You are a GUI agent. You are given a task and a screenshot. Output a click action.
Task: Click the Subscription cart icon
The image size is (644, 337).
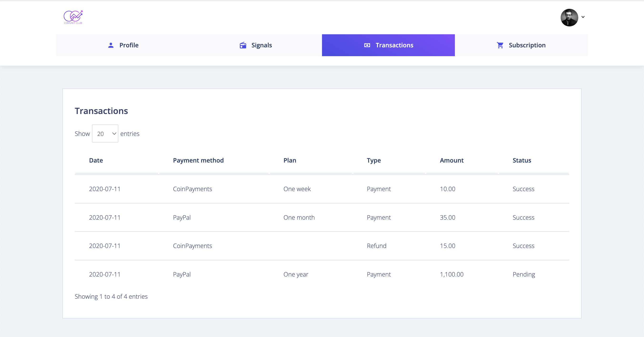500,45
